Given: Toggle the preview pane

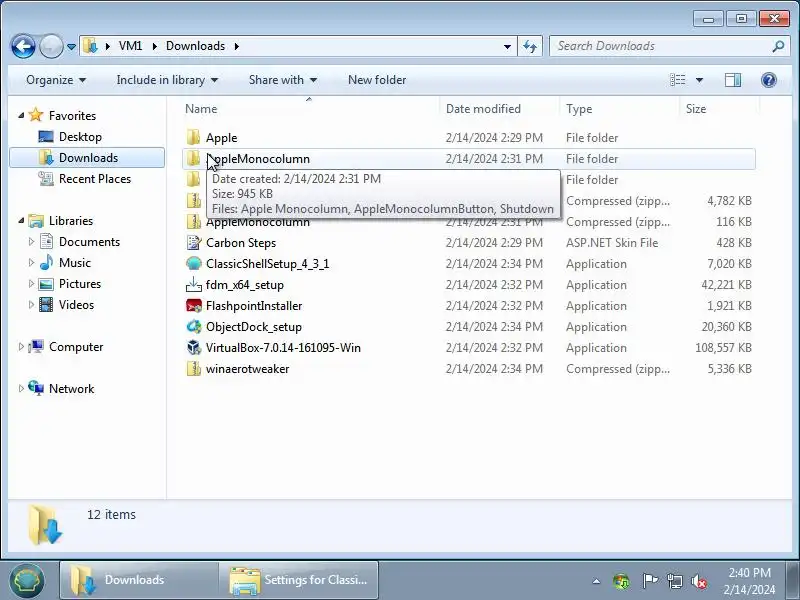Looking at the screenshot, I should (733, 80).
